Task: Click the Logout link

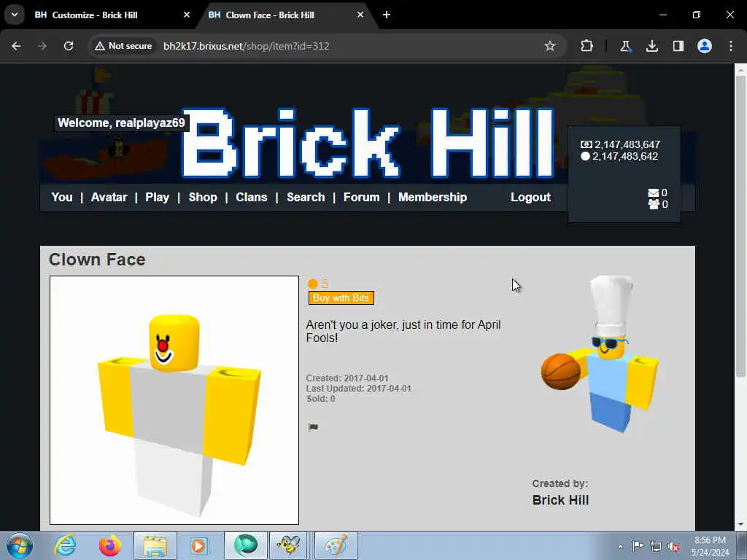Action: point(530,197)
